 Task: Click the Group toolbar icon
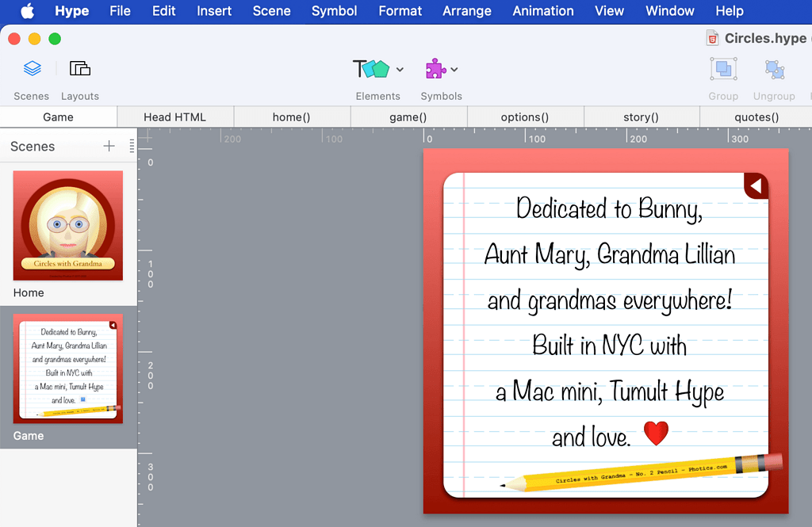coord(723,70)
